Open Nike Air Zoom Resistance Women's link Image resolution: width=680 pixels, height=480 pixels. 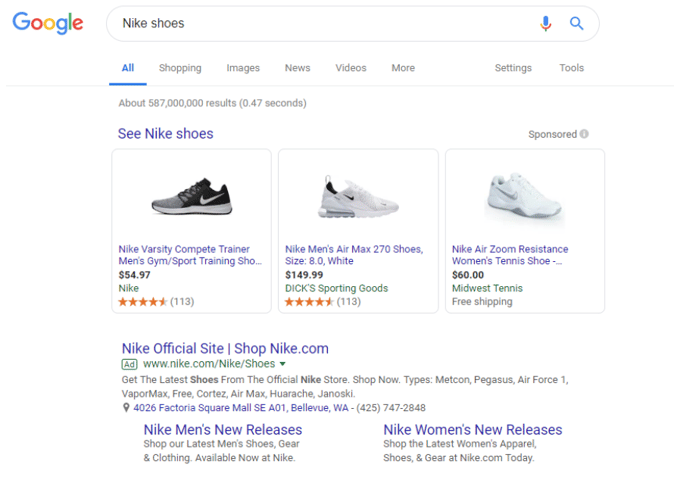pyautogui.click(x=510, y=255)
